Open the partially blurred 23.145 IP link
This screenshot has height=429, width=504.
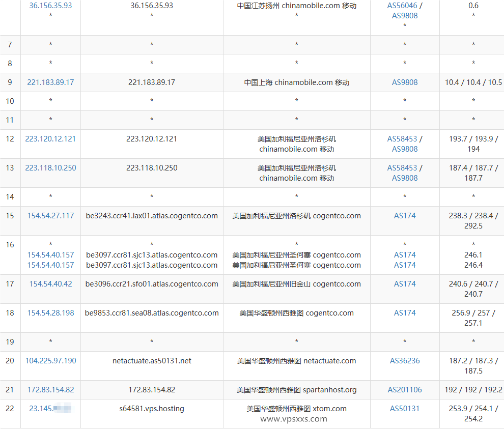[x=50, y=409]
